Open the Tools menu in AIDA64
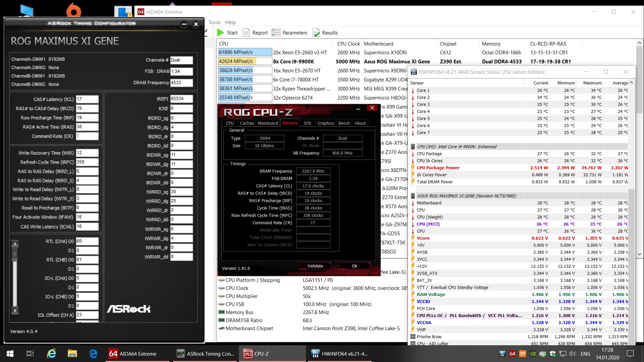 [x=214, y=22]
